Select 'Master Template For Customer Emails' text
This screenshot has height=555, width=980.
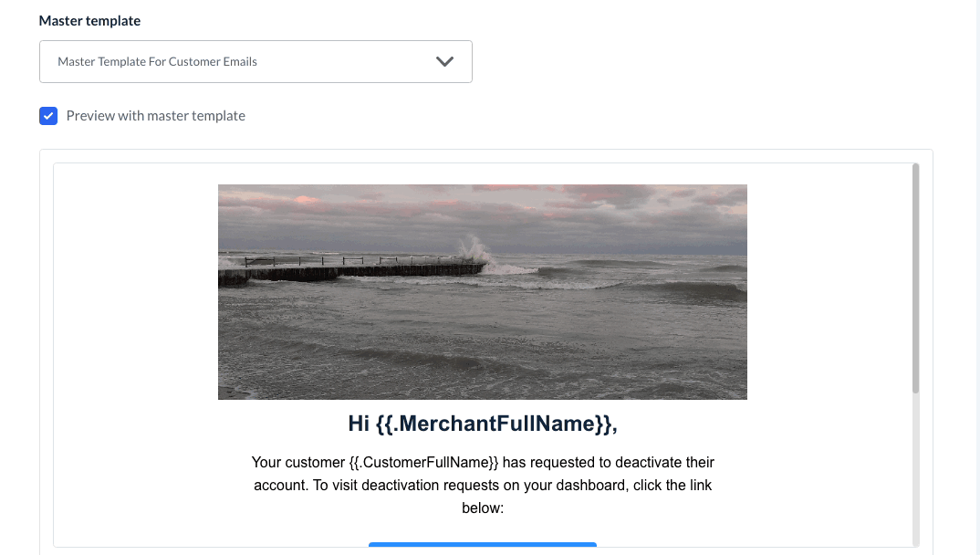157,62
